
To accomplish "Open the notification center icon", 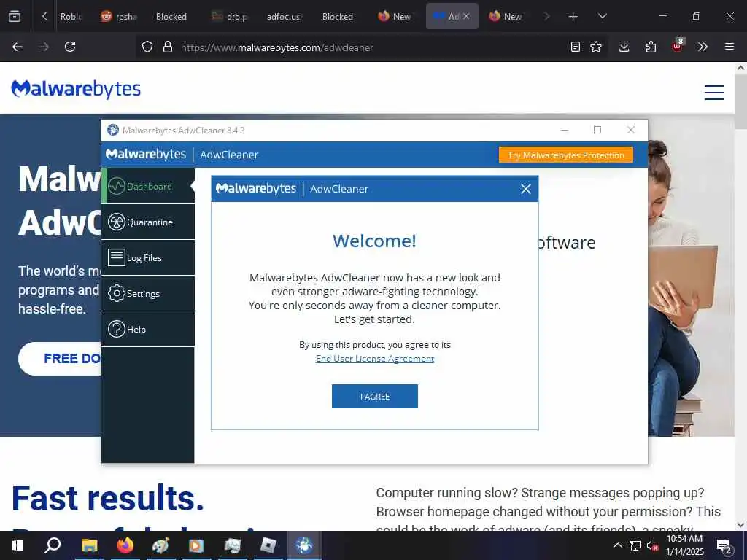I will tap(724, 545).
